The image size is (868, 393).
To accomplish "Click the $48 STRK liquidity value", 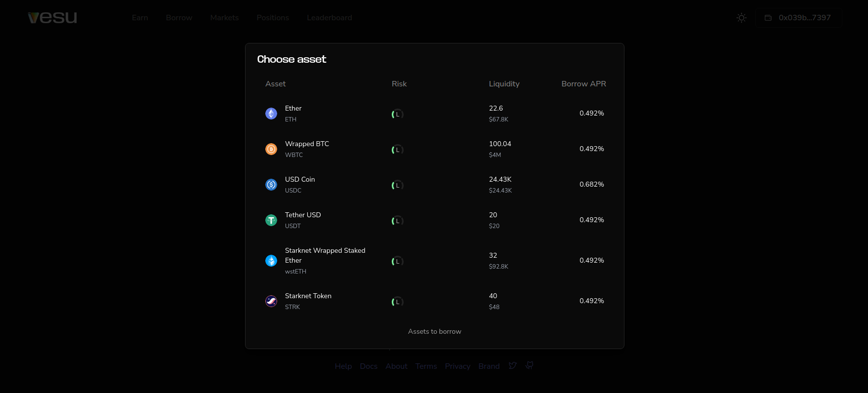I will tap(494, 307).
